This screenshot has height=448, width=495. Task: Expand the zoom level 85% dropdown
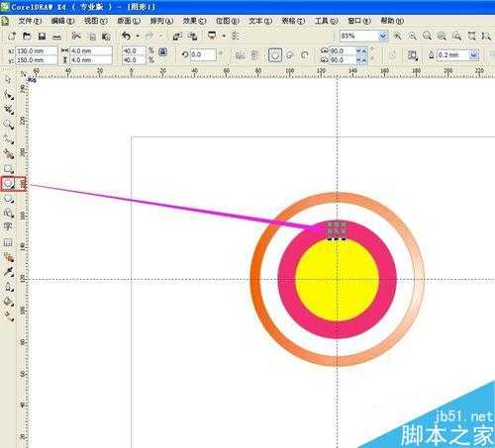(383, 36)
